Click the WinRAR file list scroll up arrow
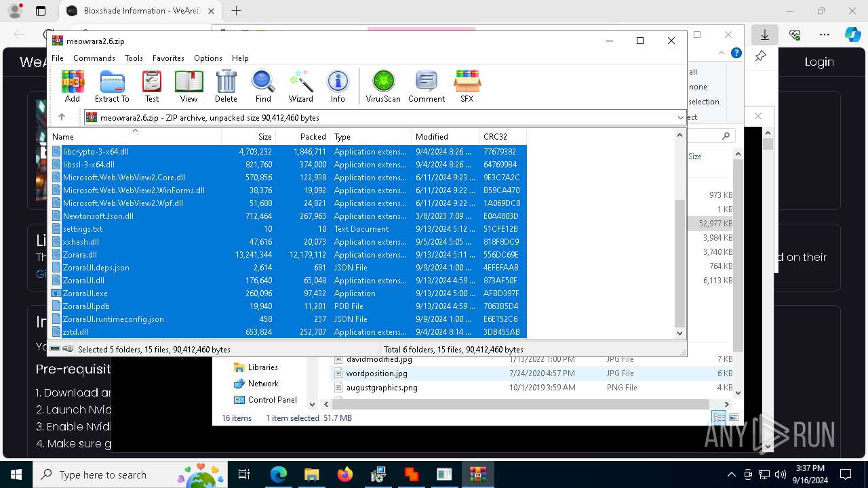The width and height of the screenshot is (868, 488). [680, 135]
